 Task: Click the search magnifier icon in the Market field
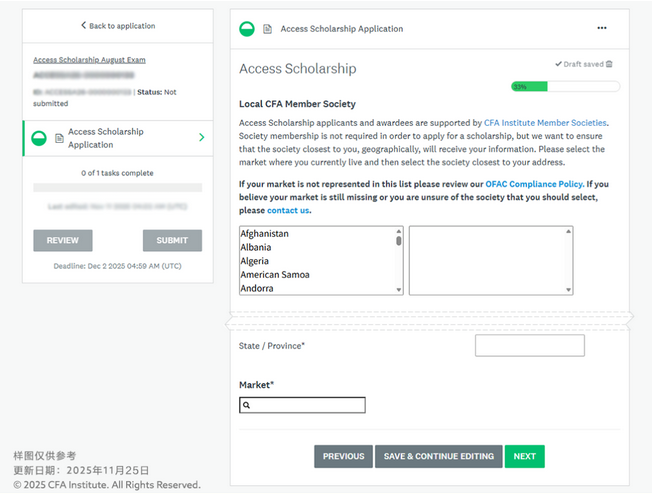[247, 405]
